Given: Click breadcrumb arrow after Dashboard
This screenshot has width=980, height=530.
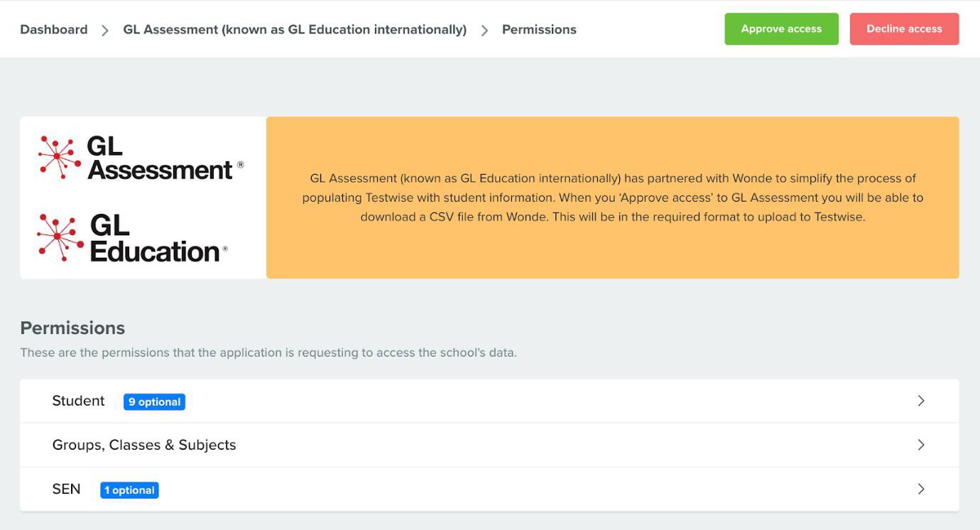Looking at the screenshot, I should point(105,30).
